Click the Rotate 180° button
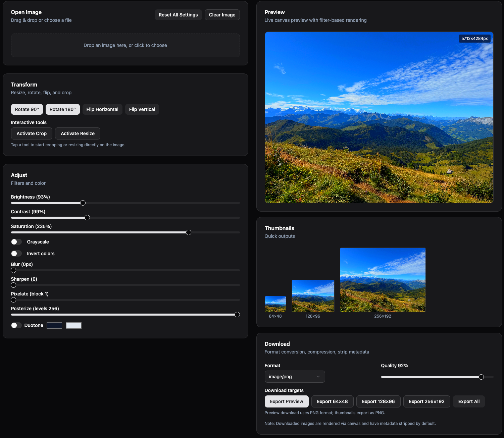Viewport: 504px width, 438px height. point(62,109)
